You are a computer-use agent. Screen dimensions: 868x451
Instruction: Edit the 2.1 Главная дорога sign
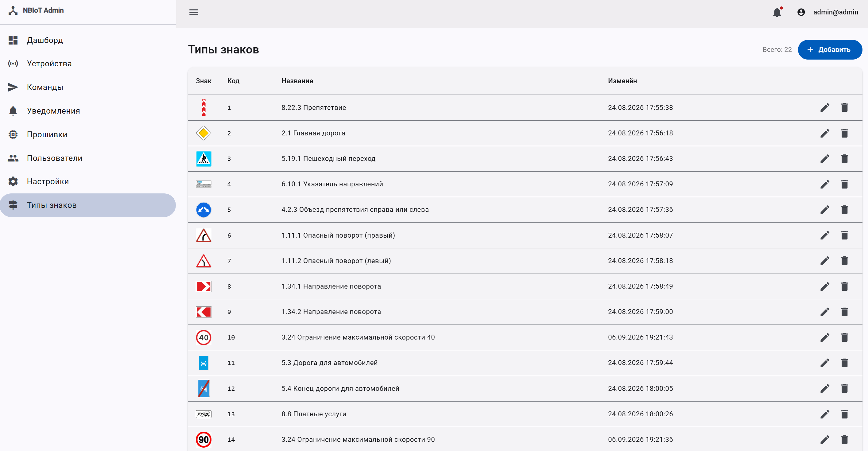[x=824, y=133]
